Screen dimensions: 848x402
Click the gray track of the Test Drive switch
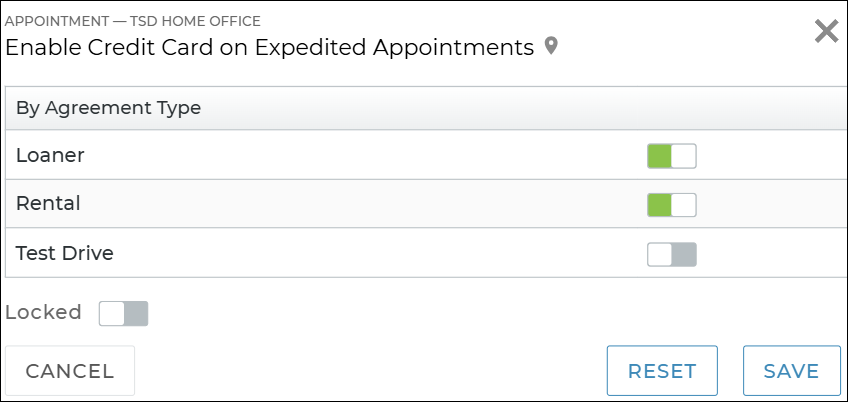[684, 254]
